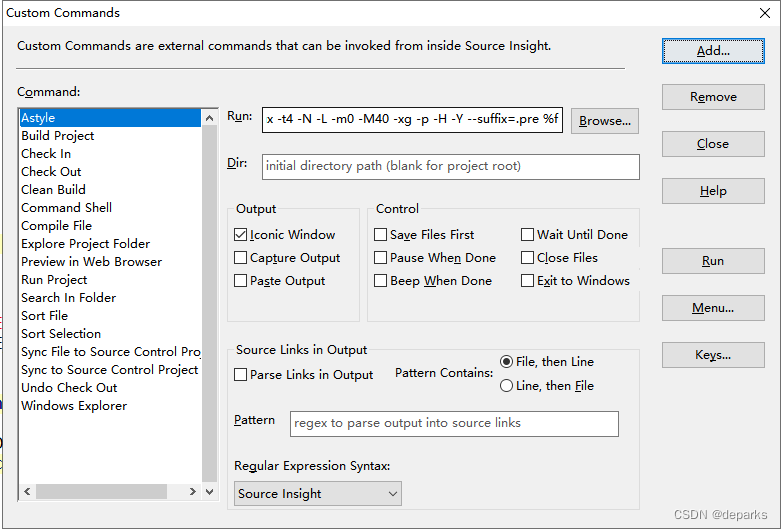Open the Keys... assignment button

click(712, 354)
